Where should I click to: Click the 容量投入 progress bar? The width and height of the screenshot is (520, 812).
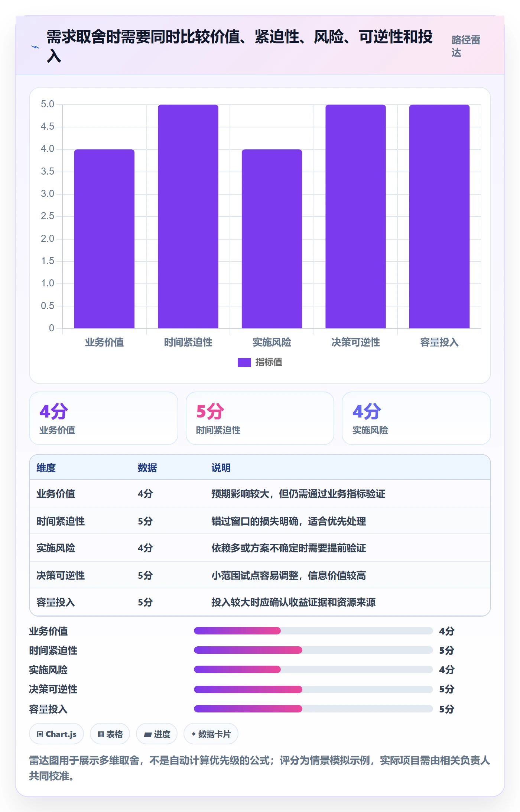click(x=313, y=709)
